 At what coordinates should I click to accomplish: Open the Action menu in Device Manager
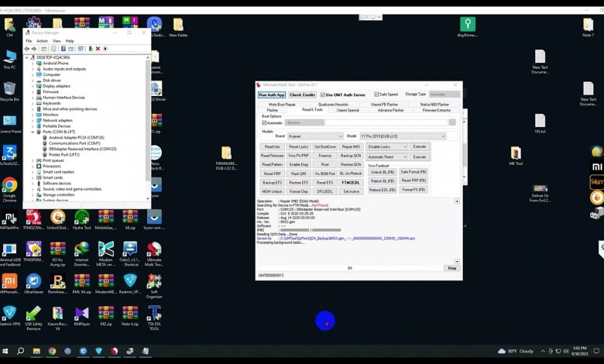(x=42, y=41)
